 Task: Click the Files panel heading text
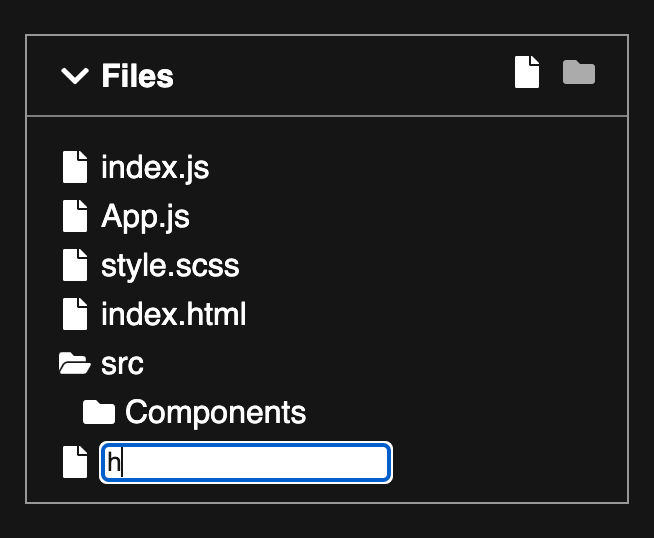[x=137, y=76]
